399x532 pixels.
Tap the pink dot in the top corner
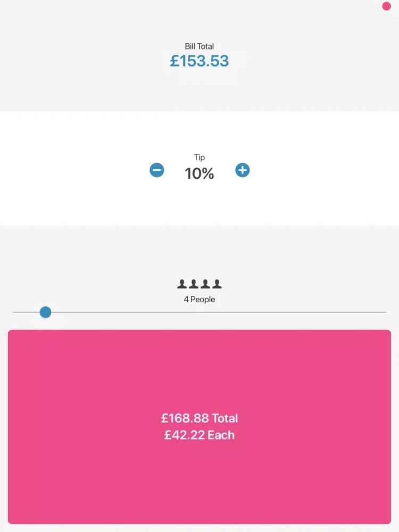(x=387, y=6)
